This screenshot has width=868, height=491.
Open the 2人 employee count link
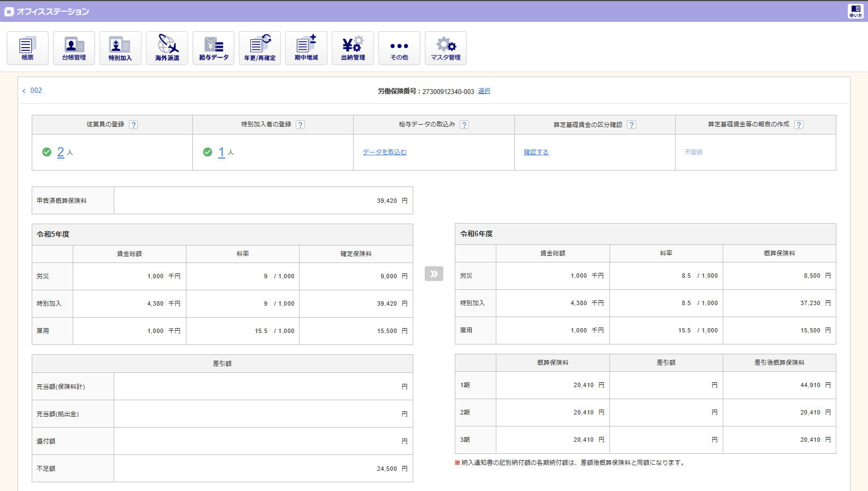point(61,152)
